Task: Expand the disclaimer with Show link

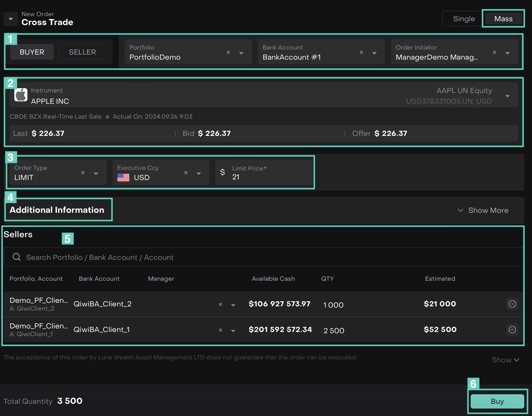Action: 505,360
